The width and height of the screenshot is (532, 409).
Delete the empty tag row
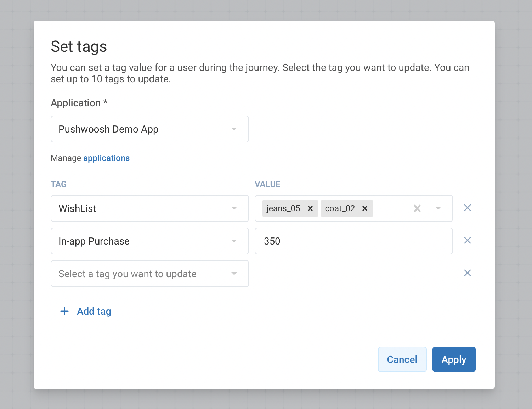(x=468, y=273)
